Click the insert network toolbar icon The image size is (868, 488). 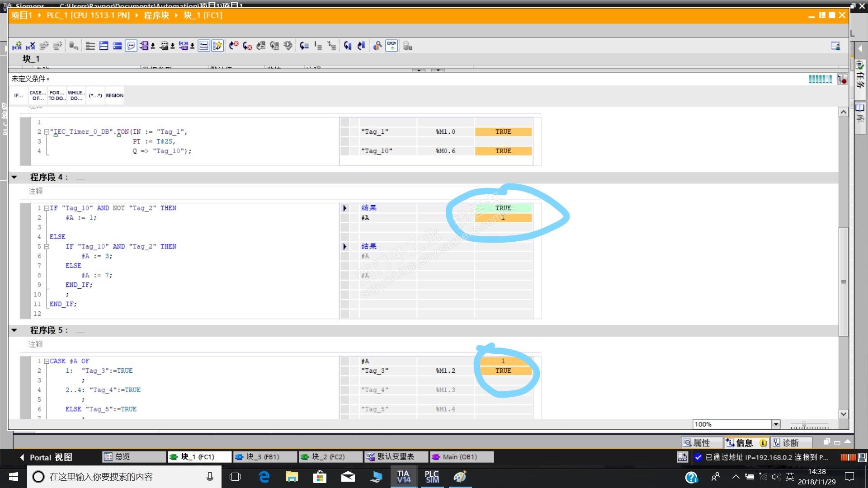click(17, 46)
